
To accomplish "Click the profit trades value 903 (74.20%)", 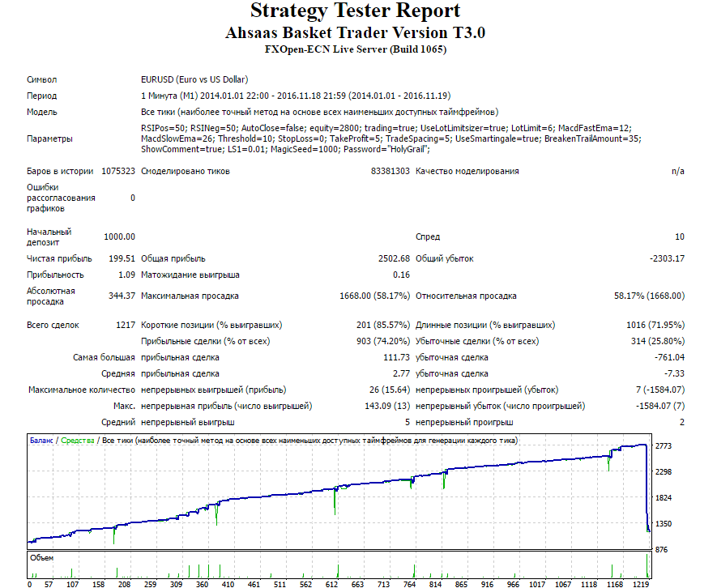I will tap(383, 342).
